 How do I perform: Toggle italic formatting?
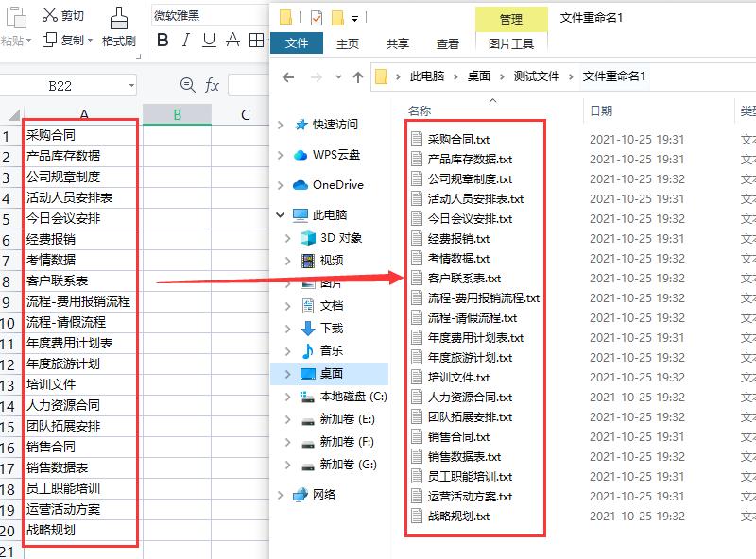184,41
